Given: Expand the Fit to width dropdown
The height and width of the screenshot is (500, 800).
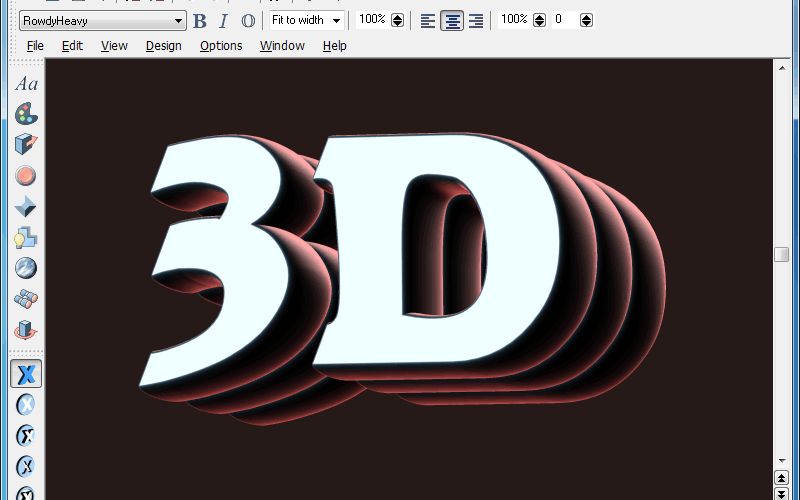Looking at the screenshot, I should (x=336, y=20).
